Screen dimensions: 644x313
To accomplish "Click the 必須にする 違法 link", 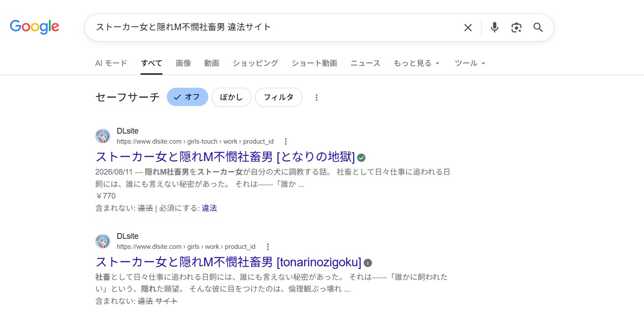I will [209, 208].
